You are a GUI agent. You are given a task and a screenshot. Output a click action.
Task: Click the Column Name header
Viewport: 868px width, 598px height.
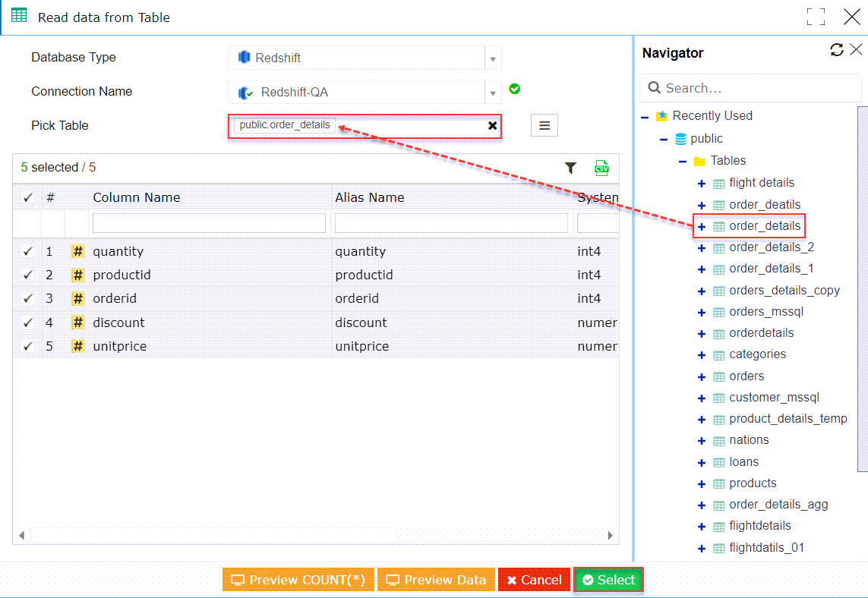point(136,197)
